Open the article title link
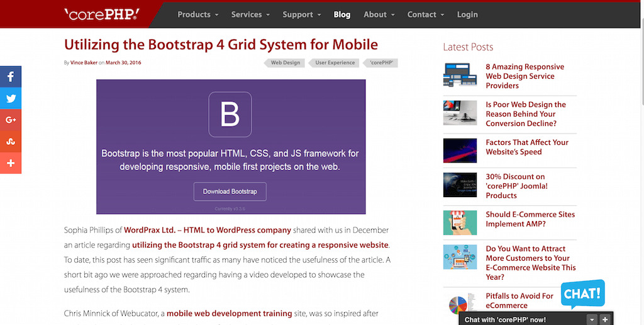644x325 pixels. tap(221, 45)
